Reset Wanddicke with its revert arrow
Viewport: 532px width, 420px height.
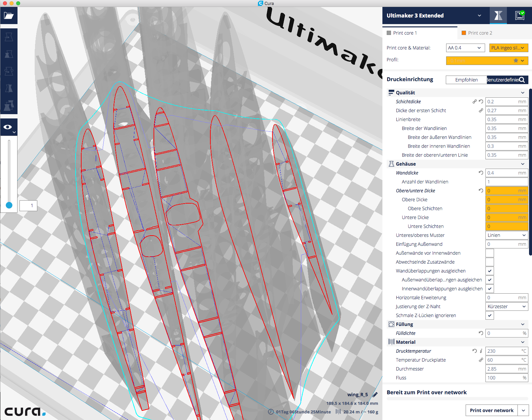481,173
